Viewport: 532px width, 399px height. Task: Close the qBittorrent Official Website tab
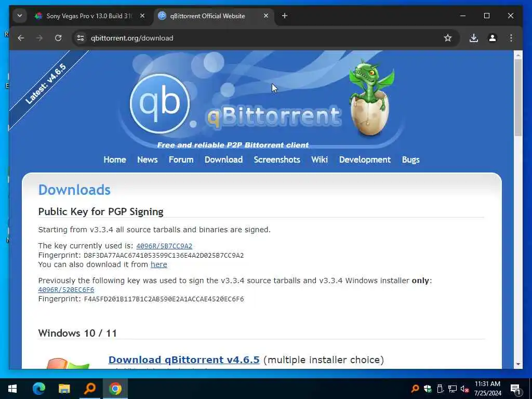point(266,16)
